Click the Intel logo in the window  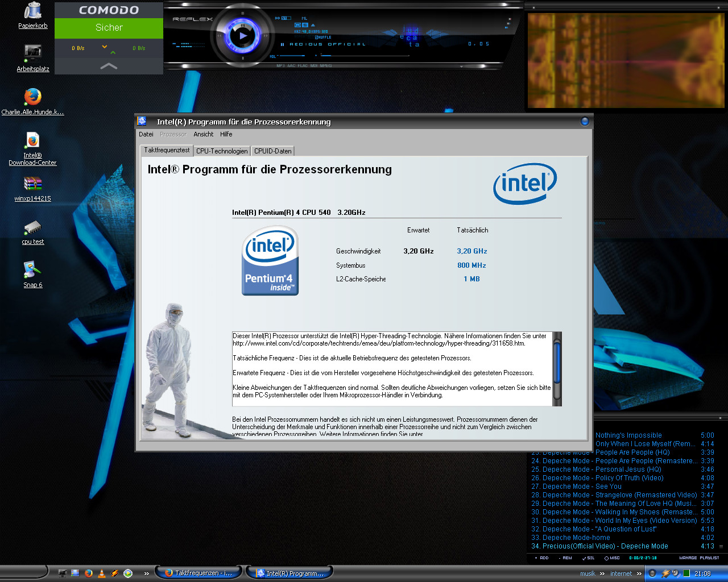525,184
